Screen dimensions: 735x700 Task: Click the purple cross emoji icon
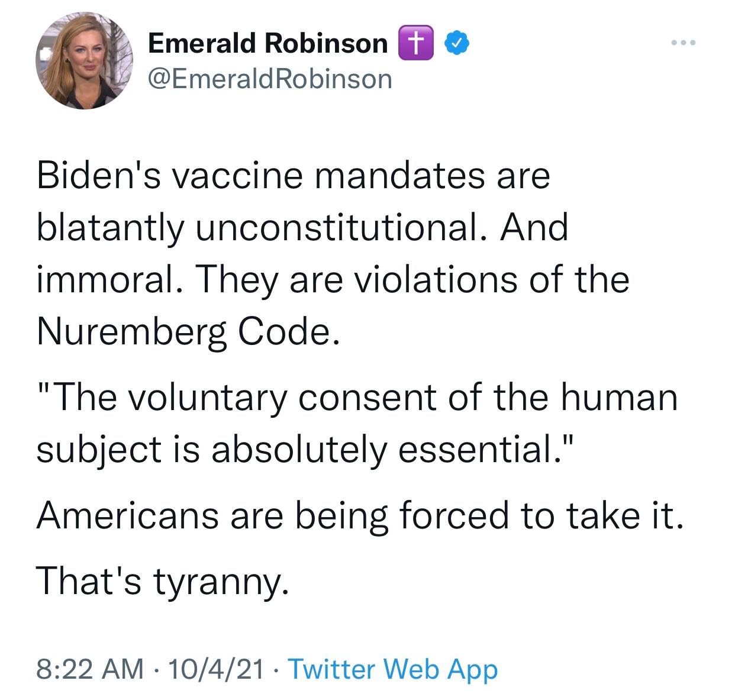(x=417, y=44)
